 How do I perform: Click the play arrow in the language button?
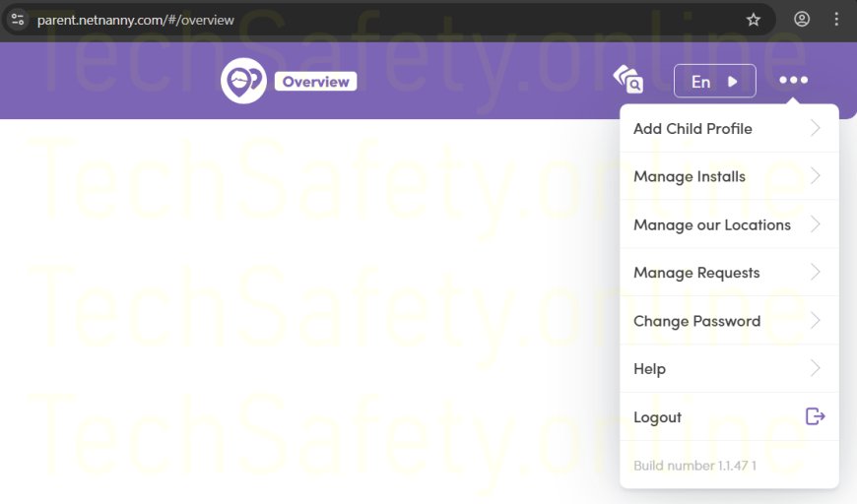733,82
